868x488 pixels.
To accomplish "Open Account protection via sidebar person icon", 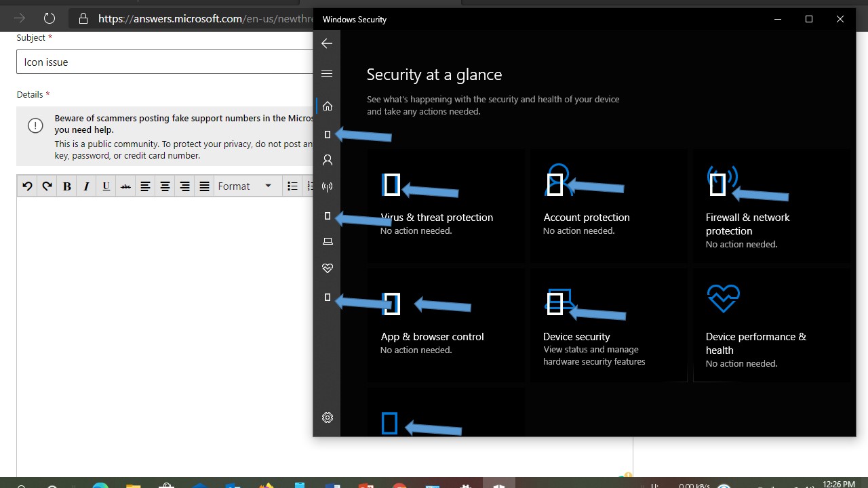I will 328,161.
